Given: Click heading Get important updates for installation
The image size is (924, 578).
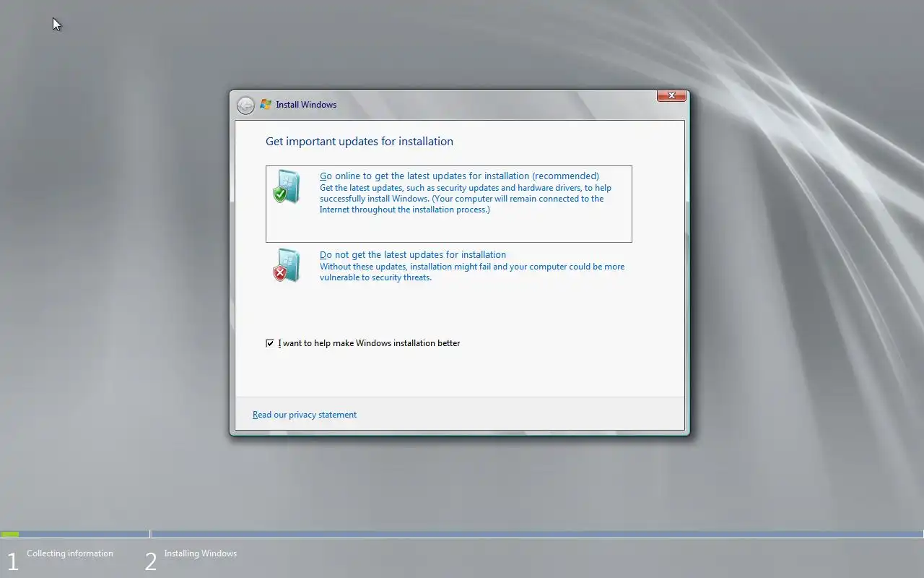Looking at the screenshot, I should [359, 142].
